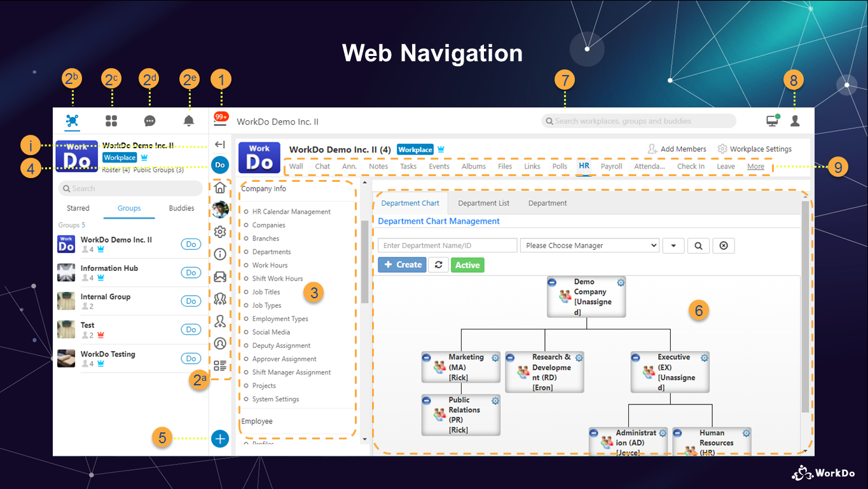The height and width of the screenshot is (489, 868).
Task: Click the caret dropdown button beside manager select
Action: tap(673, 245)
